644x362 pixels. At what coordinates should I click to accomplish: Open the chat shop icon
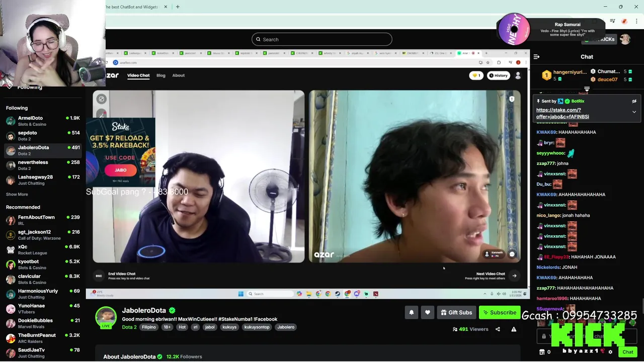pos(542,352)
